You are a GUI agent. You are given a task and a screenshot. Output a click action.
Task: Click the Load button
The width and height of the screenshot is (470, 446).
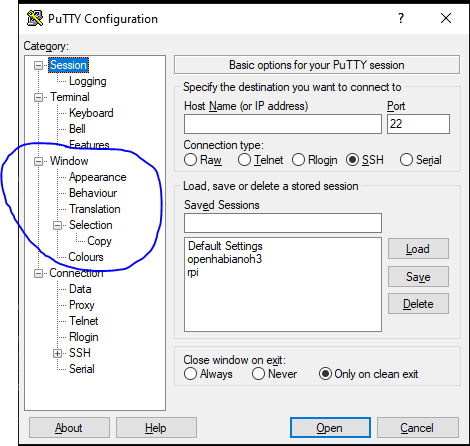click(418, 249)
